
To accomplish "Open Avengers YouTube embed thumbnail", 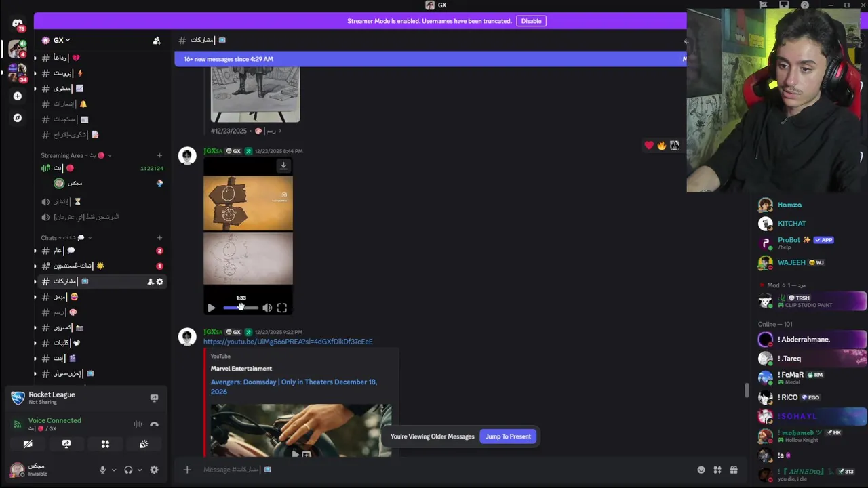I will pyautogui.click(x=300, y=430).
